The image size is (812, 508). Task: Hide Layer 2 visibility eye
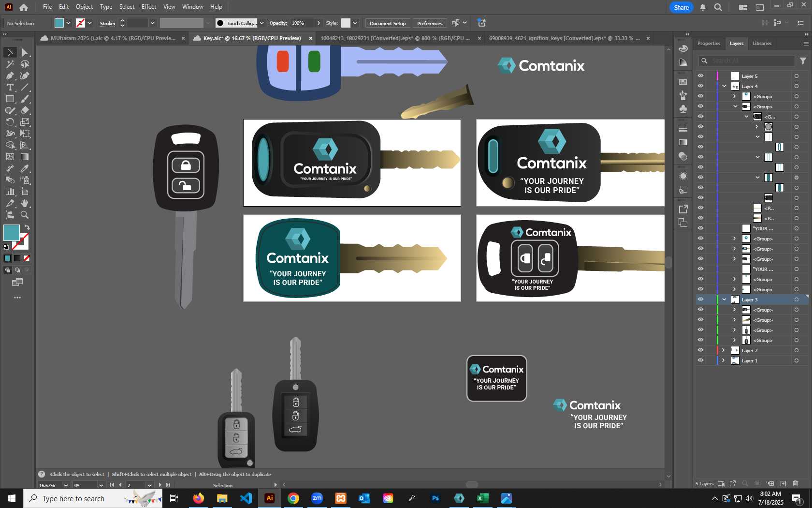pyautogui.click(x=700, y=350)
